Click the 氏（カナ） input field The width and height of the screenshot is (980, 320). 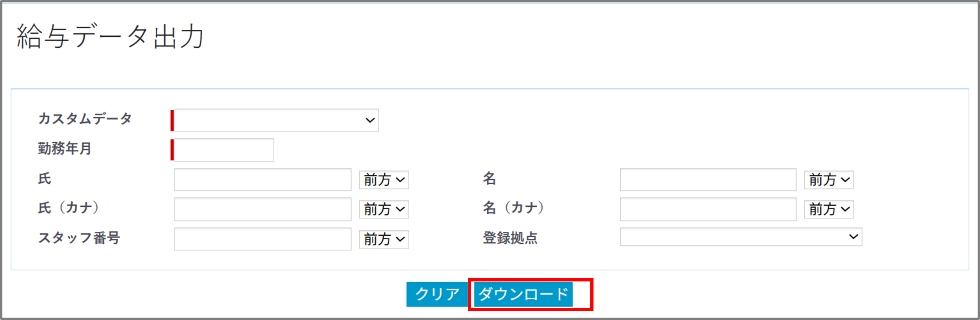[262, 209]
